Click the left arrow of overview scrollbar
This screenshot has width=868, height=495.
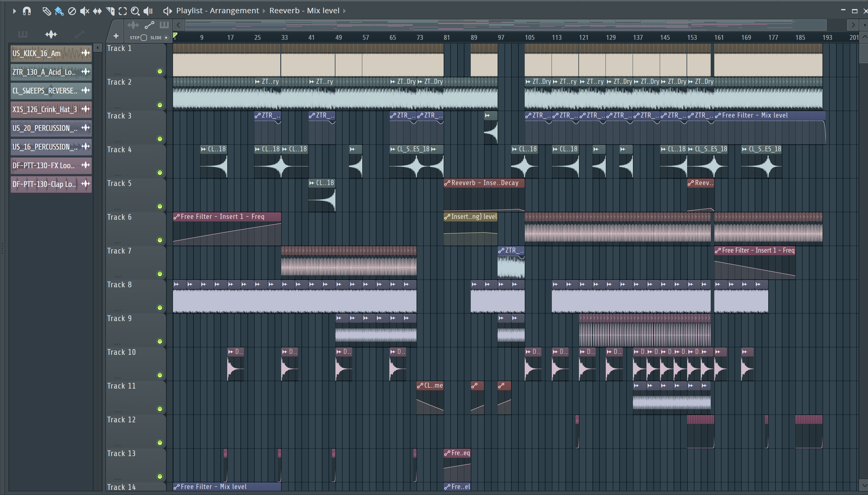[178, 25]
